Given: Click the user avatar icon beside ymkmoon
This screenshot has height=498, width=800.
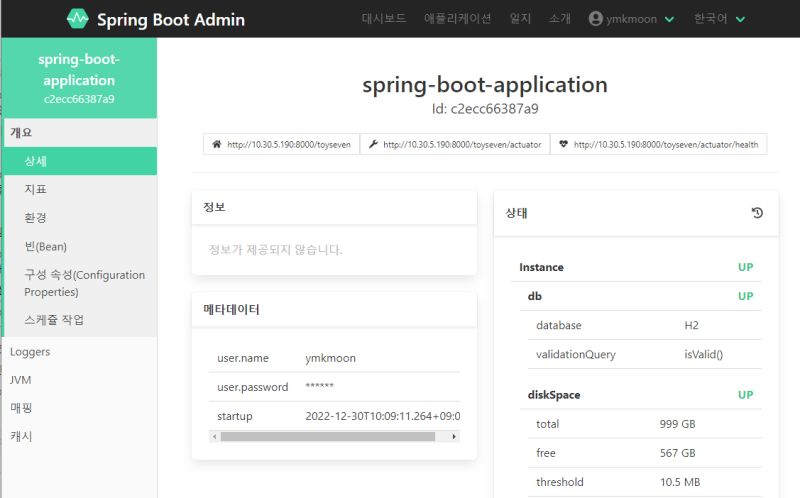Looking at the screenshot, I should click(x=595, y=19).
